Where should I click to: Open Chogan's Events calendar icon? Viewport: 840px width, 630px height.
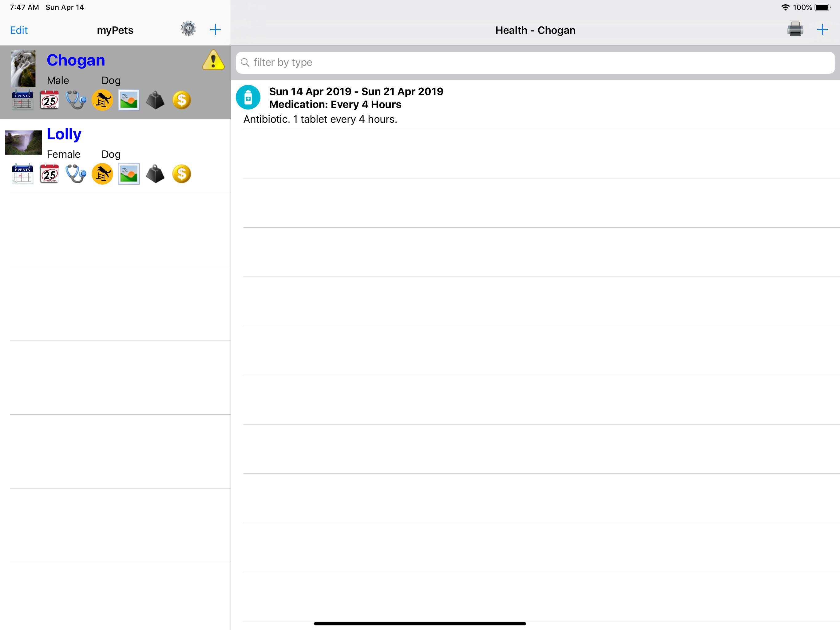coord(22,100)
